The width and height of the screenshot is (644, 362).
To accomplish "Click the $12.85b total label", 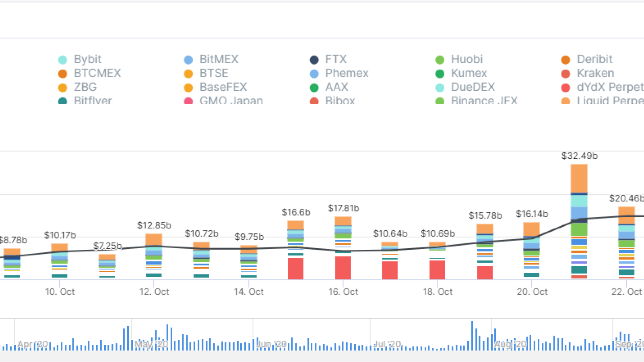I will tap(154, 225).
